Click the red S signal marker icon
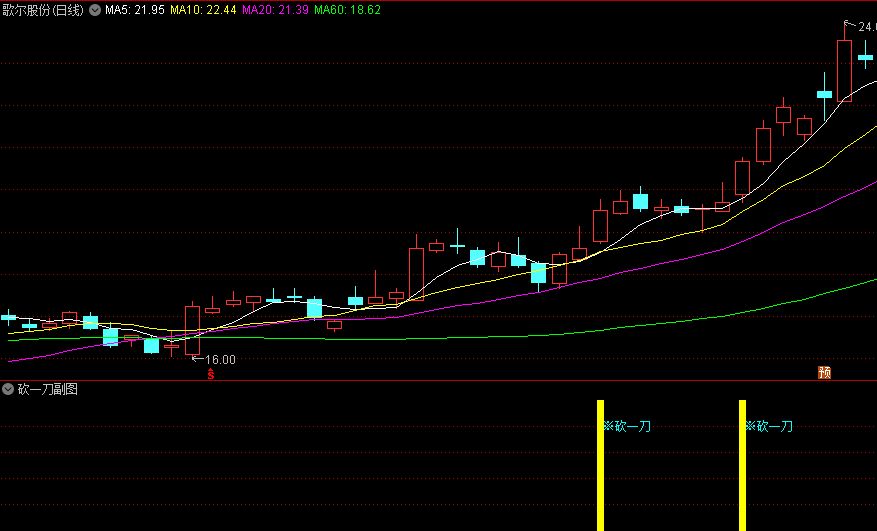Screen dimensions: 877x531 [x=210, y=374]
